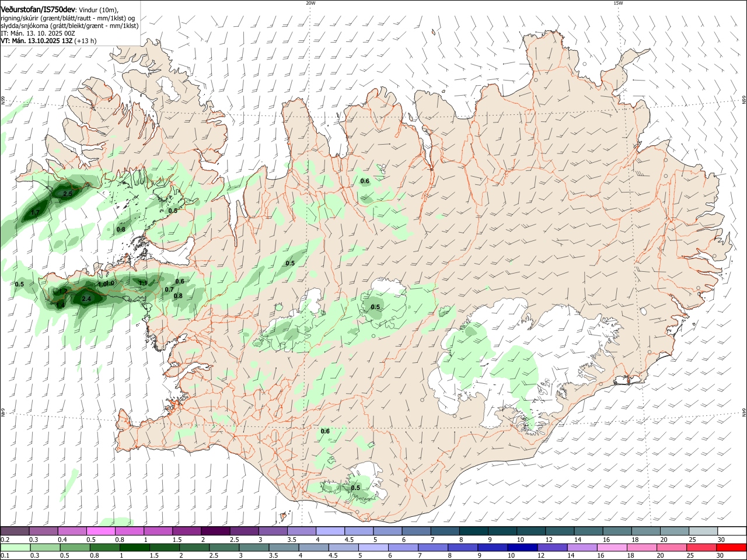The image size is (747, 560).
Task: Select the bright magenta 0.5 snow scale swatch
Action: [101, 531]
